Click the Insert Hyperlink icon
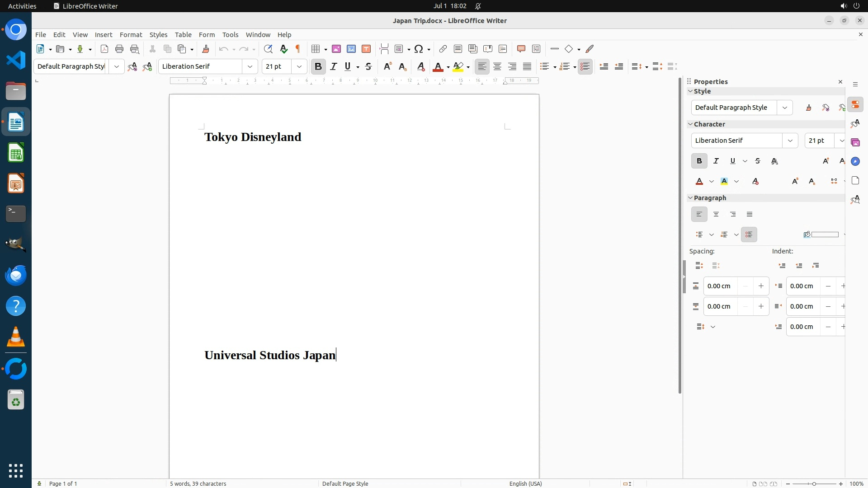Viewport: 868px width, 488px height. 443,49
